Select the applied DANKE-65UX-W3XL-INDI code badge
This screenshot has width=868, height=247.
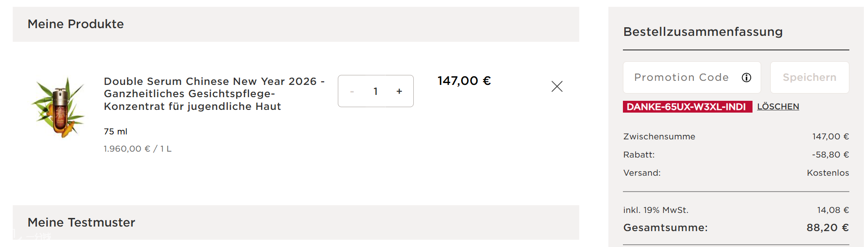coord(687,107)
